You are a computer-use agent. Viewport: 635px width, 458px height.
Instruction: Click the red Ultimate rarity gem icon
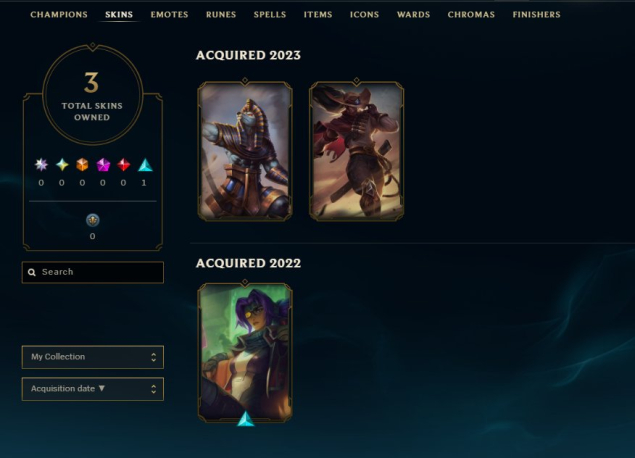[124, 164]
